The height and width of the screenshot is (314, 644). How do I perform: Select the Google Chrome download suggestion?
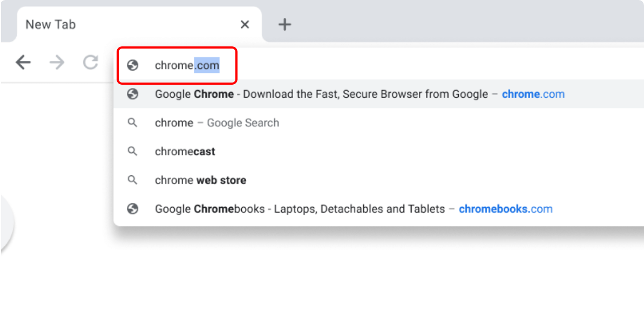321,94
